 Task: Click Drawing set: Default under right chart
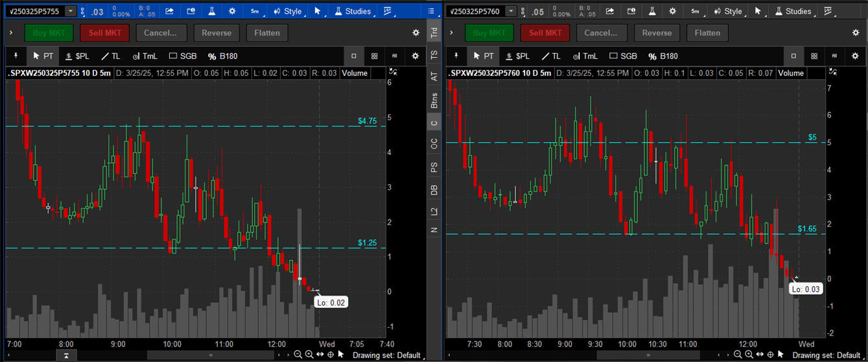pyautogui.click(x=823, y=355)
